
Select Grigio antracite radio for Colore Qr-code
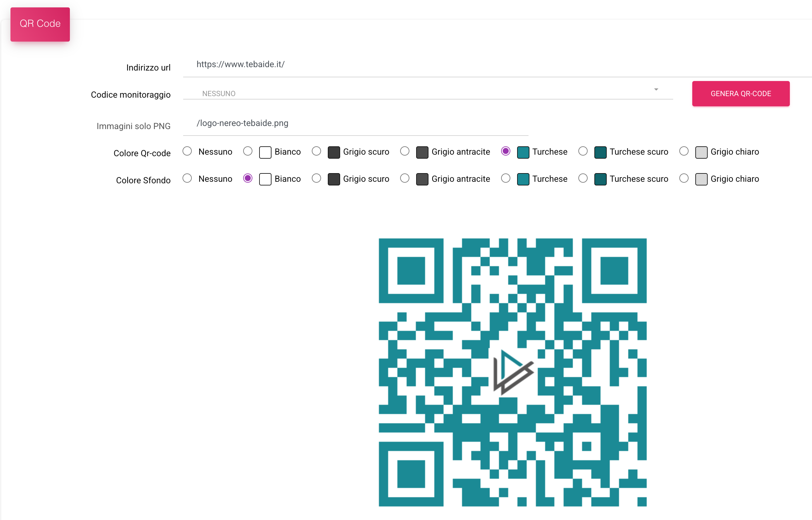[x=404, y=151]
